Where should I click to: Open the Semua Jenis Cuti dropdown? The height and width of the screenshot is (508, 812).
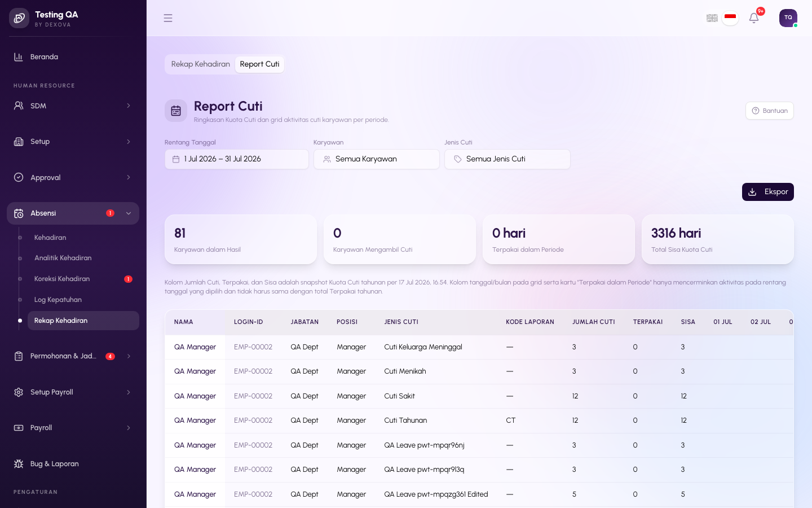tap(507, 159)
